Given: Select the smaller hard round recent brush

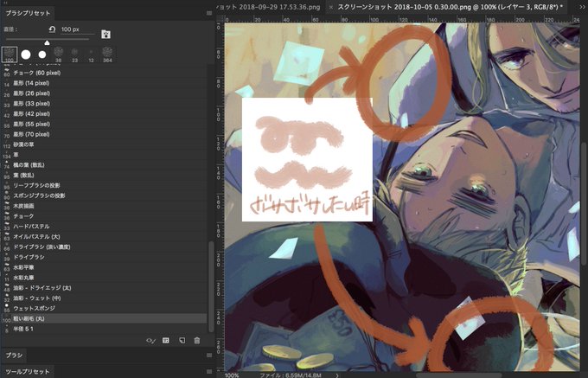Looking at the screenshot, I should coord(42,54).
